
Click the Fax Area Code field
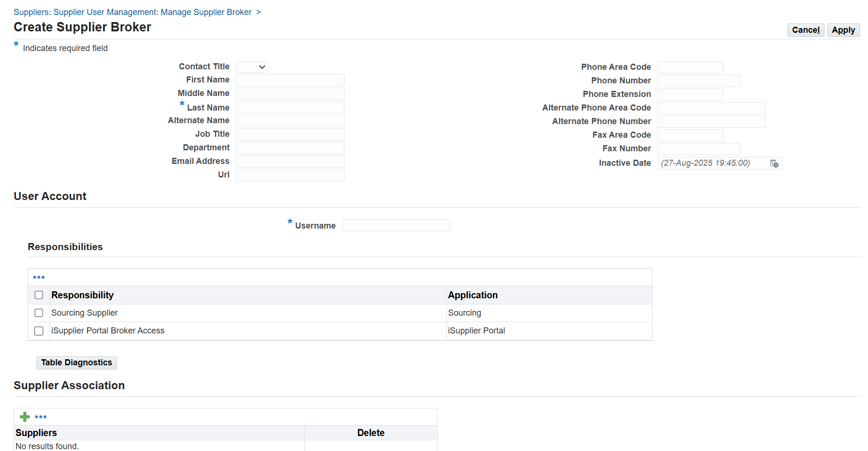point(690,135)
